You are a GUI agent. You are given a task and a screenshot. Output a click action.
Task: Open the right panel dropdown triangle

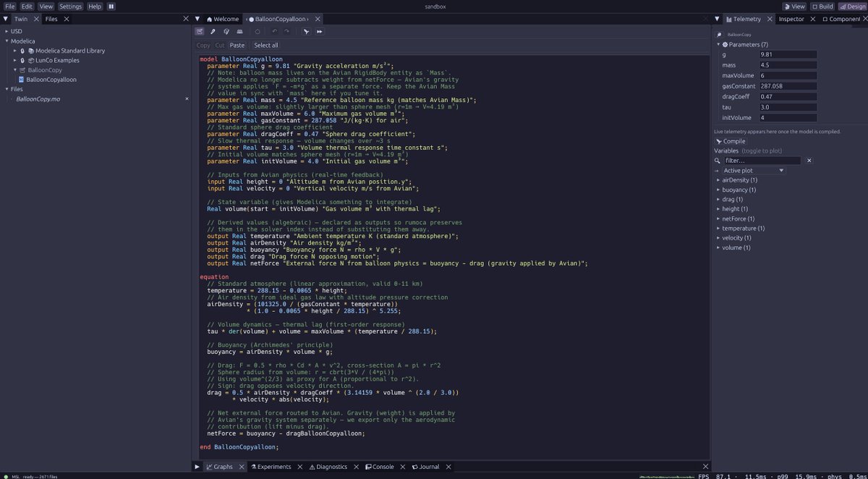(717, 19)
